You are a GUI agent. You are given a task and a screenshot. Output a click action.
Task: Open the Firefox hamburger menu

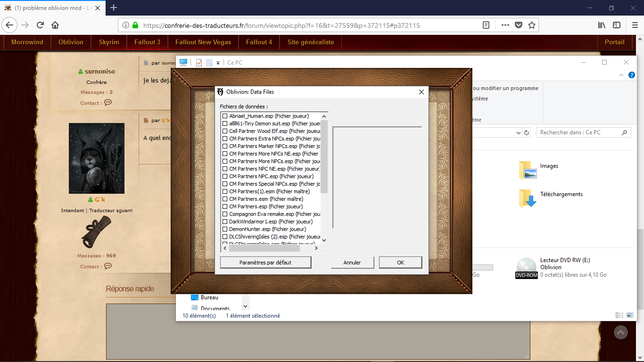point(634,25)
